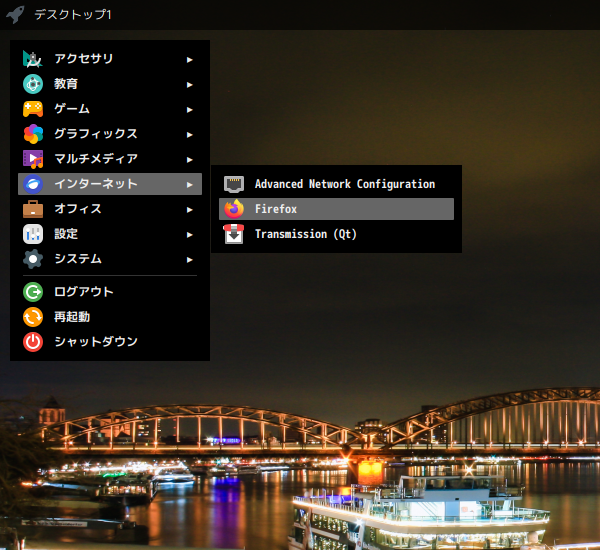Click the orange 再起動 icon

(x=33, y=317)
